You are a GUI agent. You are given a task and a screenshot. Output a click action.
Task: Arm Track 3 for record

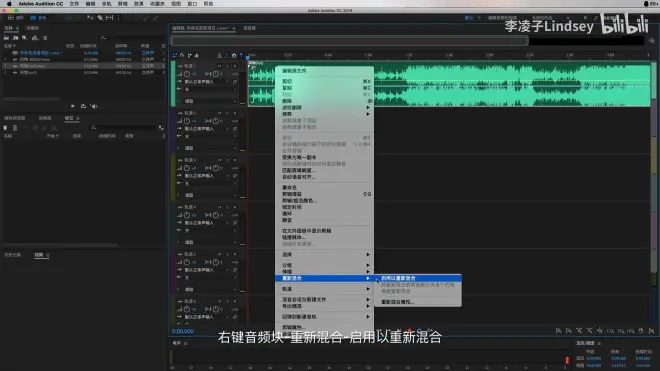(x=235, y=160)
